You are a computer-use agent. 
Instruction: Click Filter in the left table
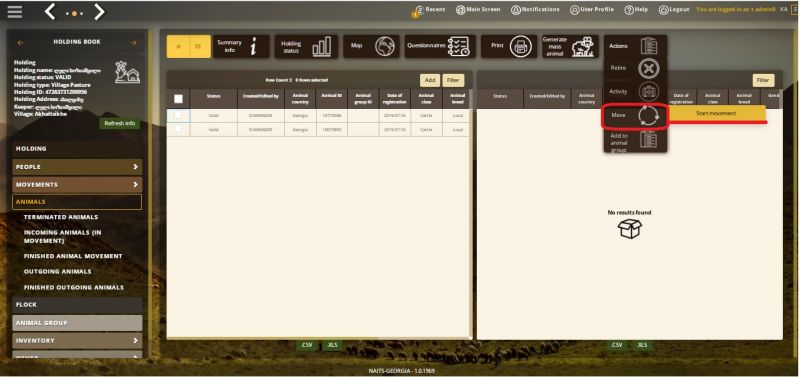click(x=453, y=80)
